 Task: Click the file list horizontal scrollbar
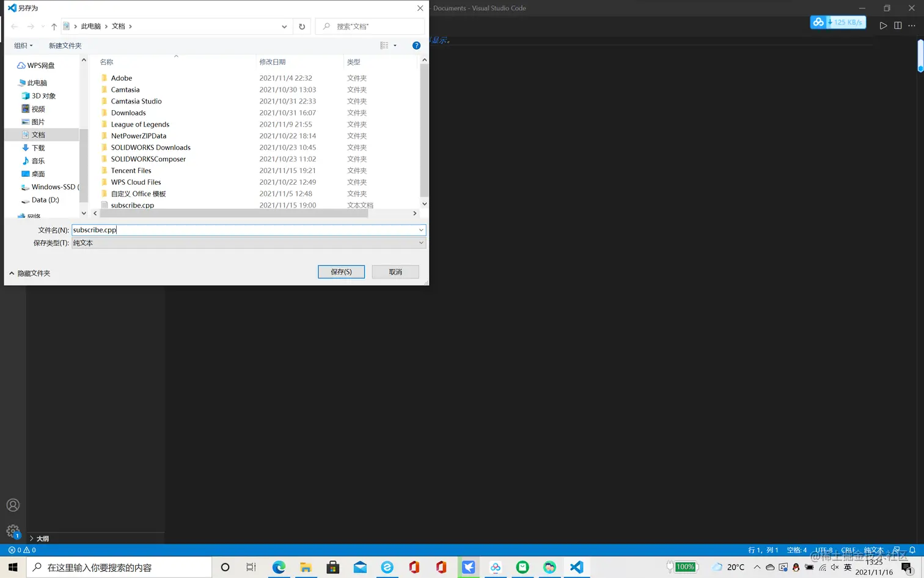pos(235,213)
